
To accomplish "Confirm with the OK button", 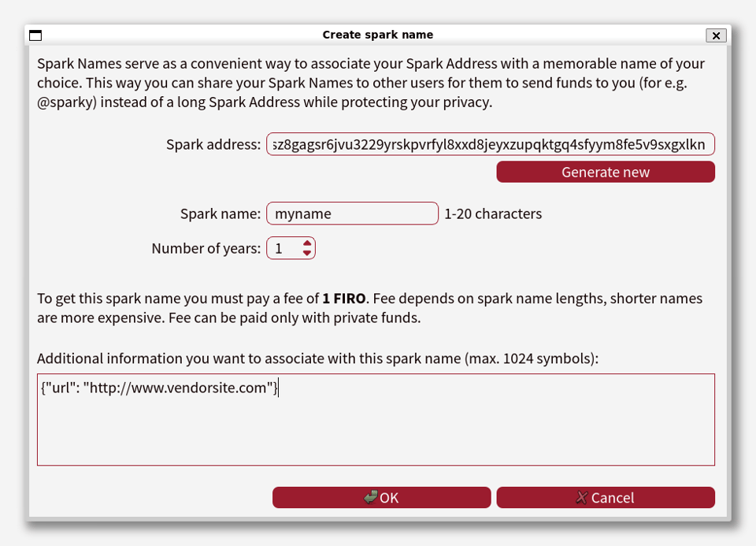I will [x=381, y=497].
